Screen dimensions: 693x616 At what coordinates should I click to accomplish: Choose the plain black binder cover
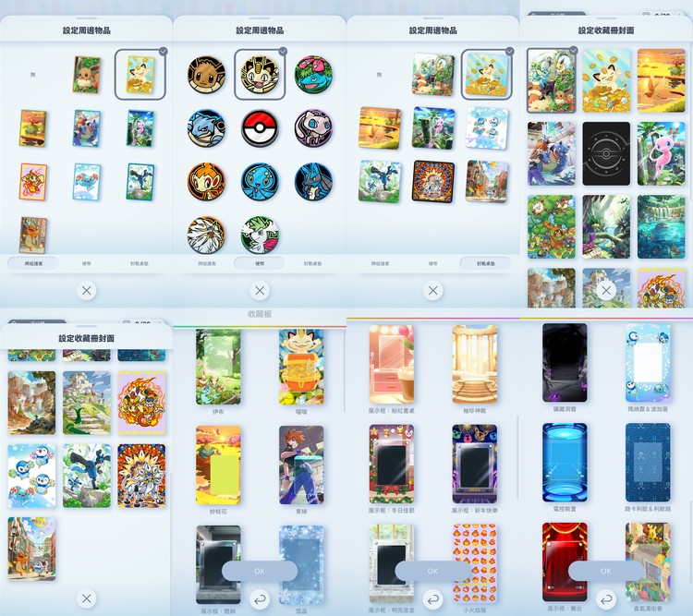click(606, 154)
